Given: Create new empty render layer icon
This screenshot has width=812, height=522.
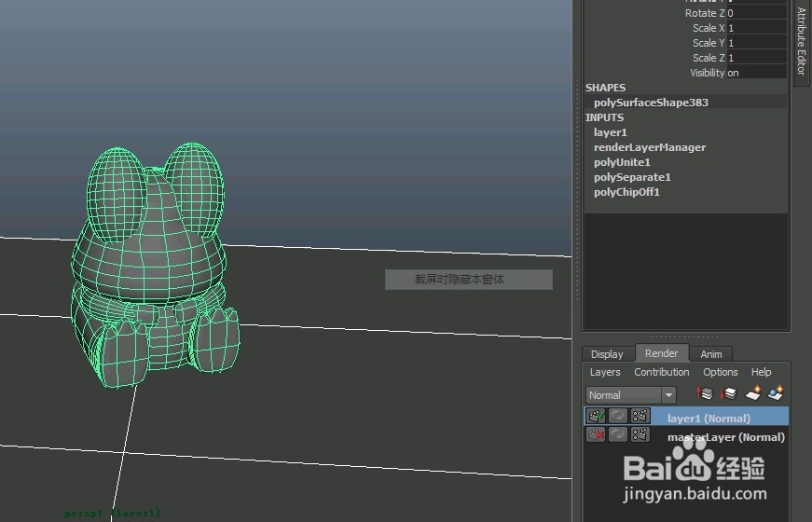Looking at the screenshot, I should tap(753, 393).
